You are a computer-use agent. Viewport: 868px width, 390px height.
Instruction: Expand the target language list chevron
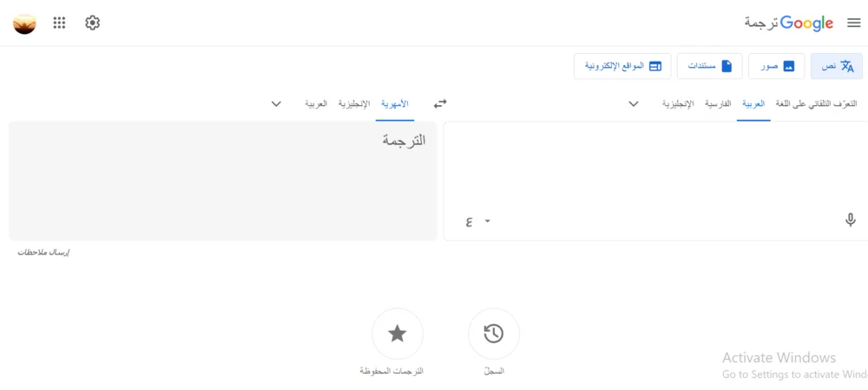pos(276,103)
